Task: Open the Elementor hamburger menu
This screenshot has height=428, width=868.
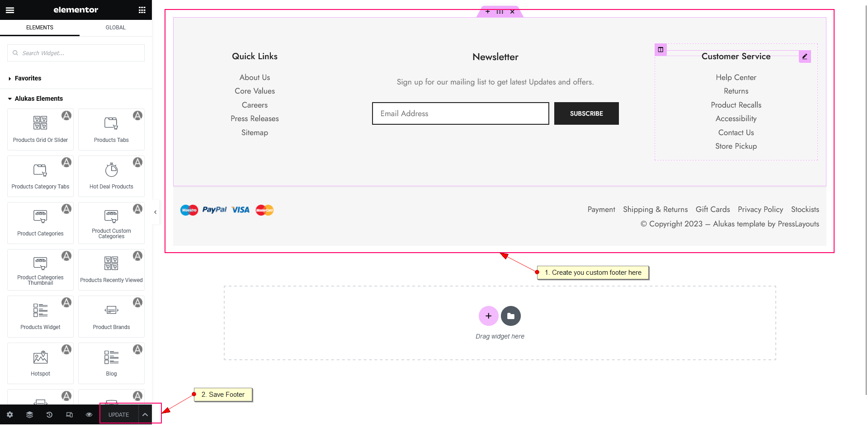Action: (x=10, y=10)
